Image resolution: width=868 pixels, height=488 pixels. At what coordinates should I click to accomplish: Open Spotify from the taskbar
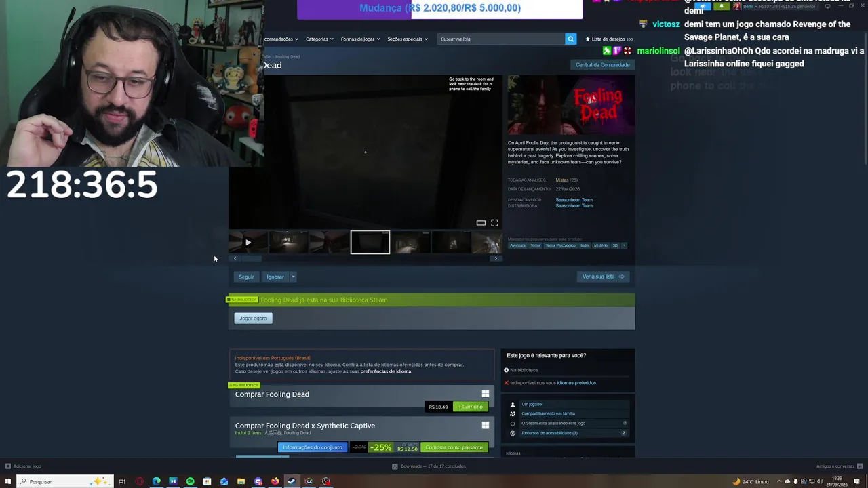pyautogui.click(x=190, y=481)
